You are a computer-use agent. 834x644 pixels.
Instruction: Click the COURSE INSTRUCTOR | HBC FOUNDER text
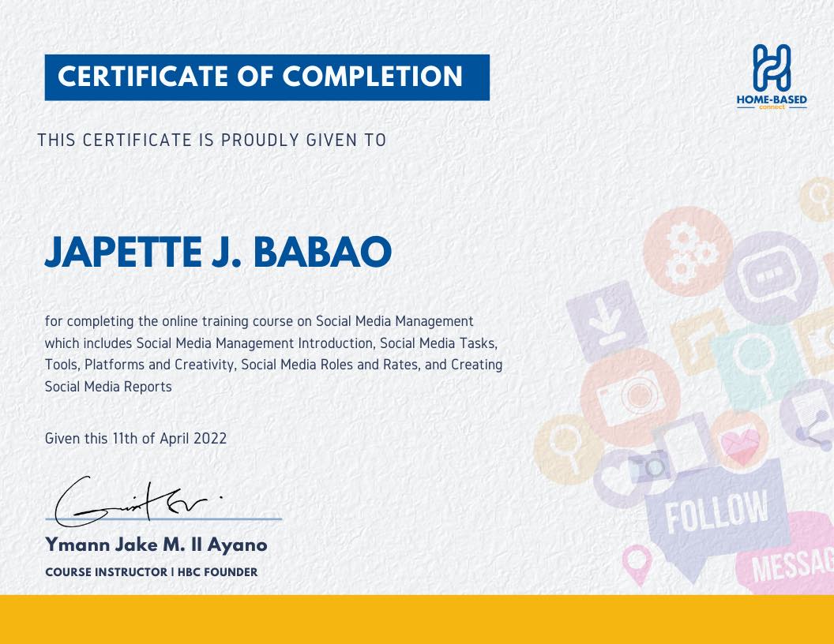[x=152, y=572]
